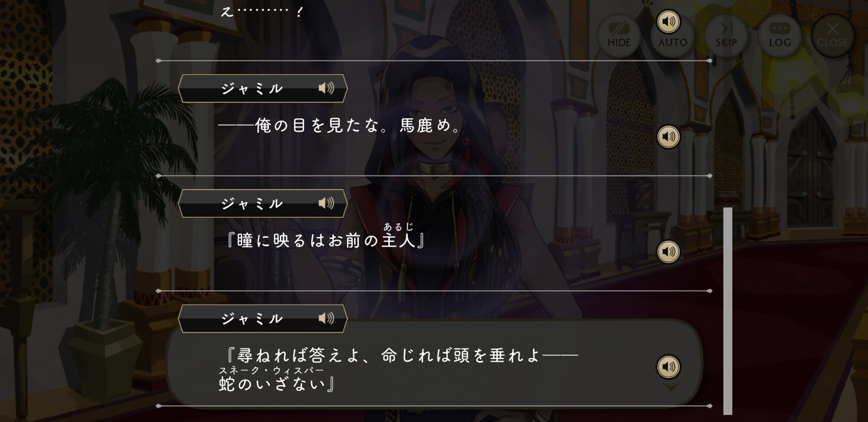The width and height of the screenshot is (868, 422).
Task: Click the down arrow under the last entry
Action: pyautogui.click(x=671, y=386)
